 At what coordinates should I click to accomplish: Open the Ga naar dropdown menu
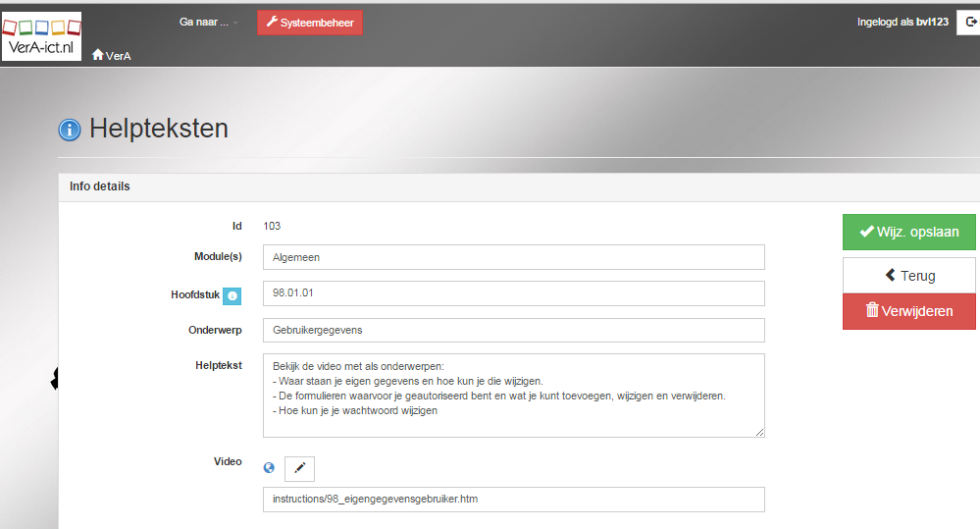pos(208,22)
